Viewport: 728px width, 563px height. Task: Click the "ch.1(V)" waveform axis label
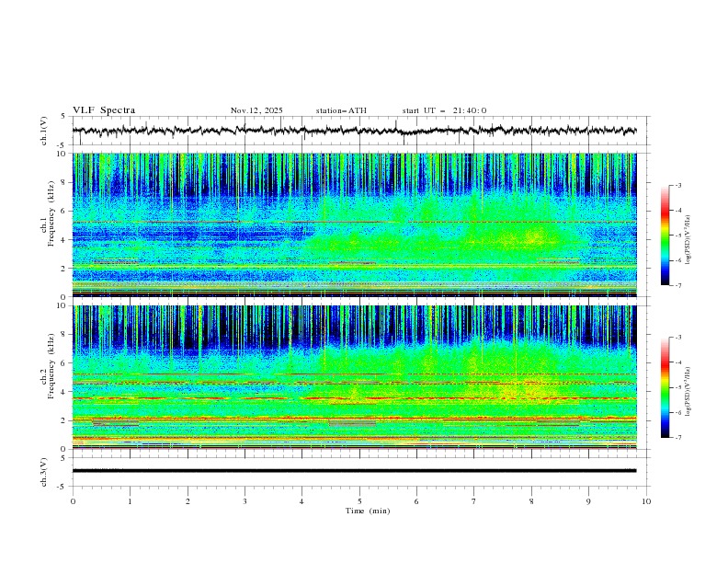point(44,131)
